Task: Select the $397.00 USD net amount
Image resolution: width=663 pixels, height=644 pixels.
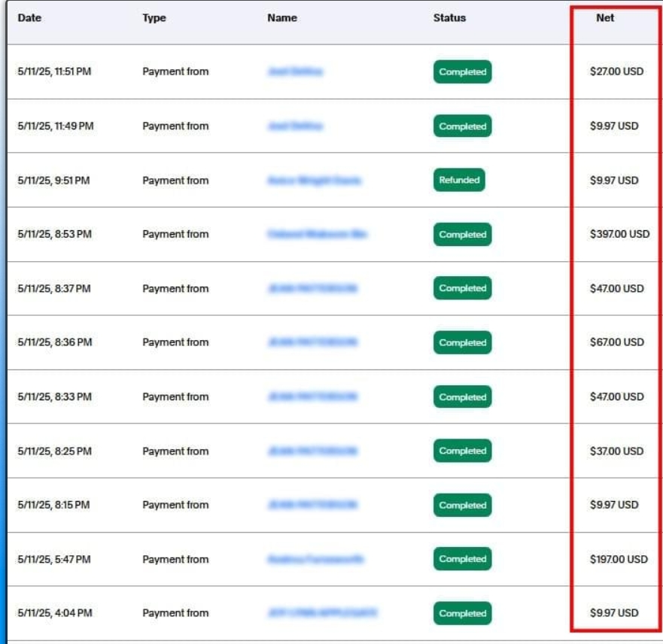Action: click(x=619, y=235)
